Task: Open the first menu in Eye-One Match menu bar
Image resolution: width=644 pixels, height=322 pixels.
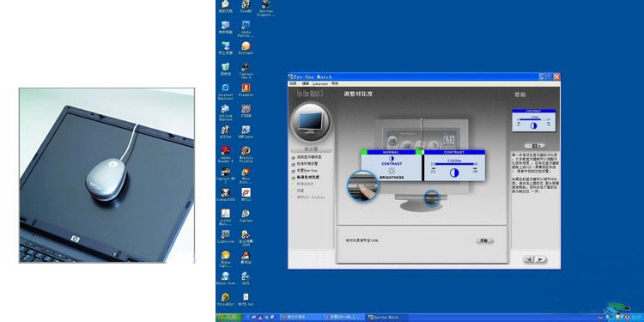Action: [x=293, y=83]
